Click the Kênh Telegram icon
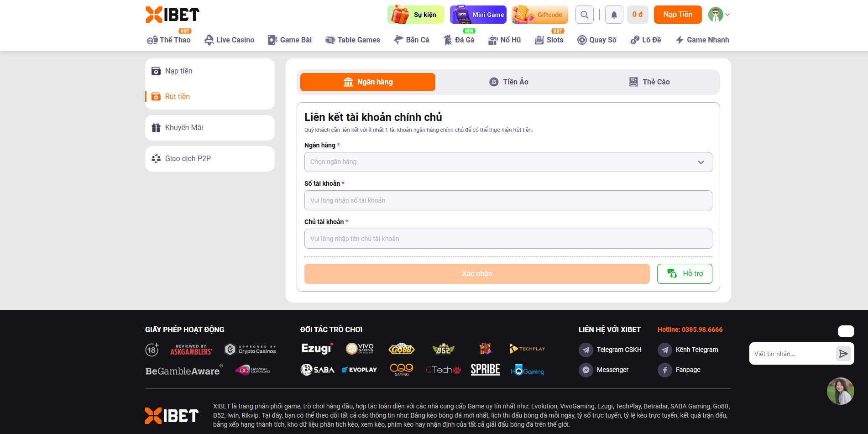The image size is (868, 434). (665, 350)
